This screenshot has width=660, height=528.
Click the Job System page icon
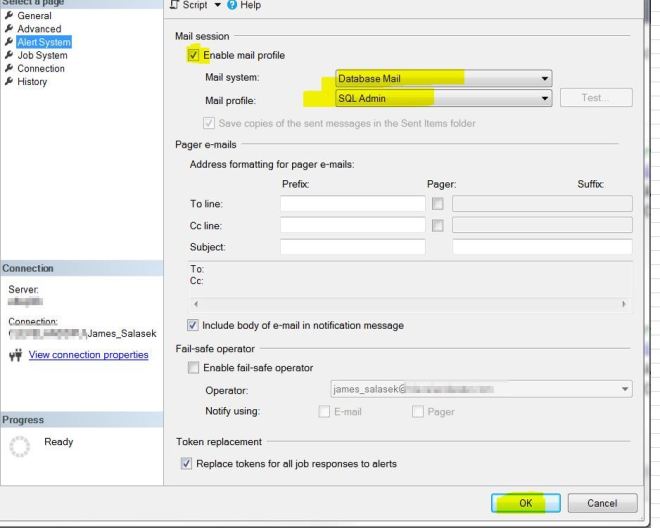point(10,56)
